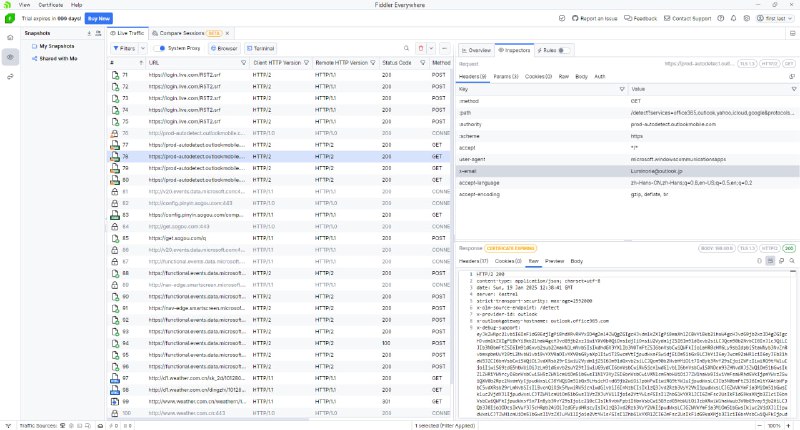This screenshot has width=800, height=430.
Task: Open the Overview tab
Action: [477, 49]
